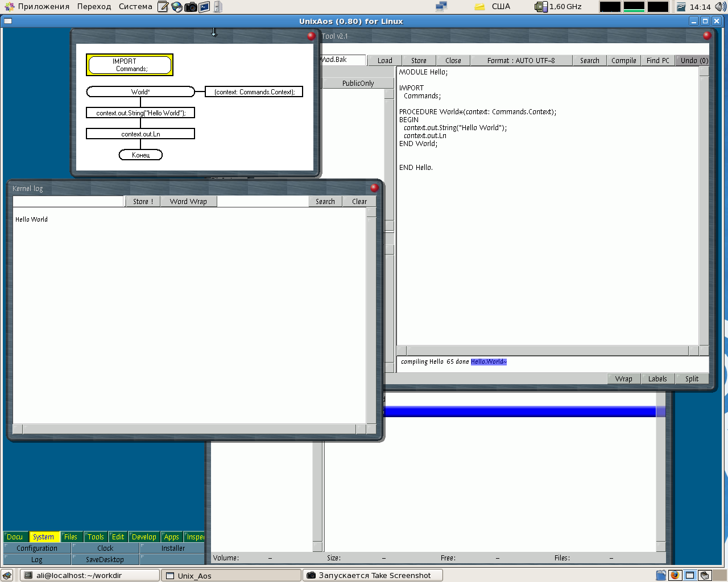Open the Переход menu
Screen dimensions: 728x582
point(94,7)
